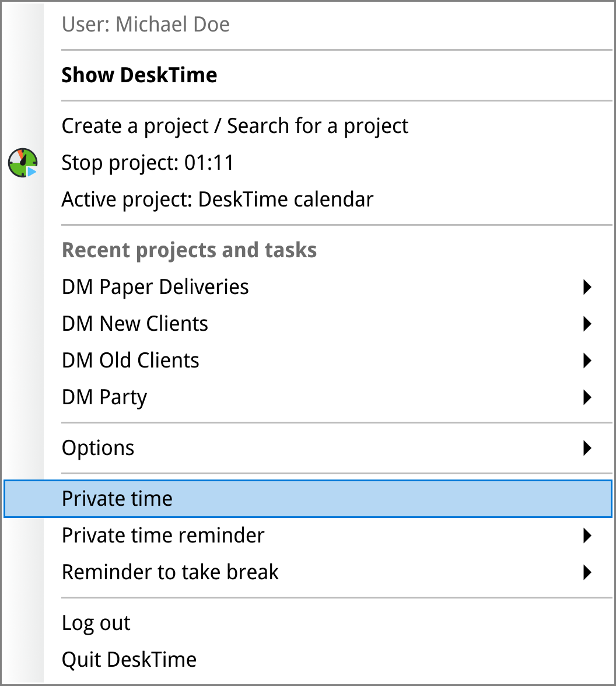The height and width of the screenshot is (686, 616).
Task: Expand the DM Old Clients submenu arrow
Action: coord(587,360)
